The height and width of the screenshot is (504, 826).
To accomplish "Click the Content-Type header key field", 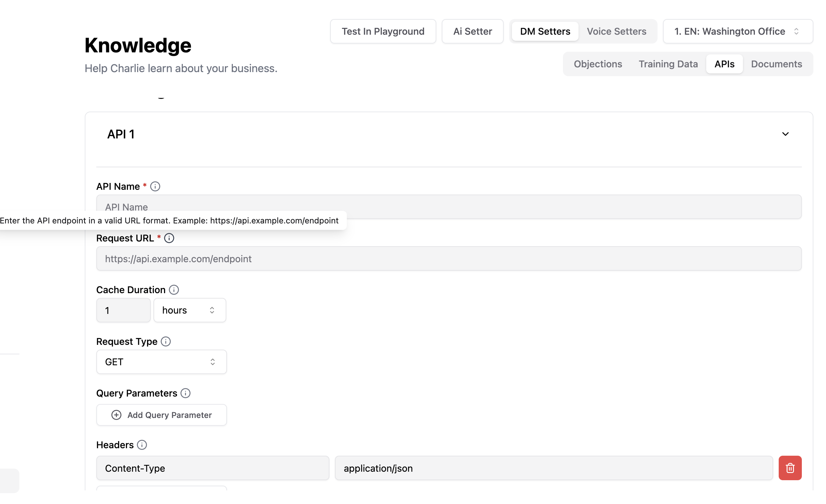I will pos(213,468).
